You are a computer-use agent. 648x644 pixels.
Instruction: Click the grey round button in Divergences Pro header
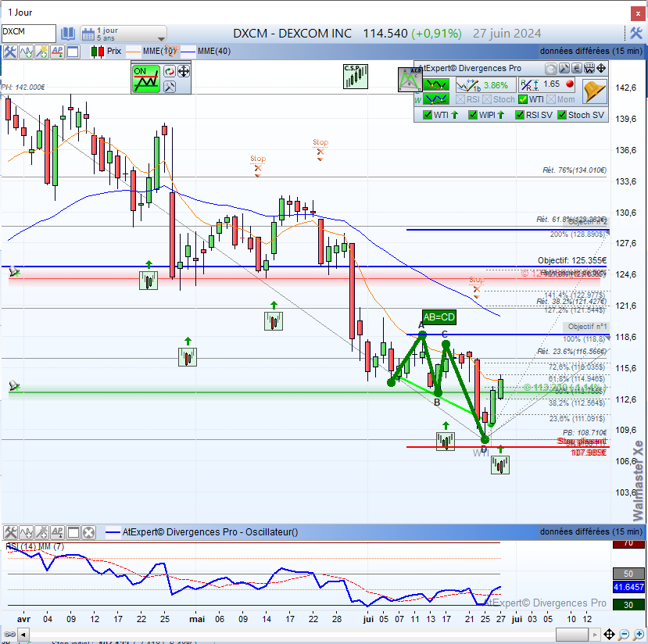tap(550, 68)
